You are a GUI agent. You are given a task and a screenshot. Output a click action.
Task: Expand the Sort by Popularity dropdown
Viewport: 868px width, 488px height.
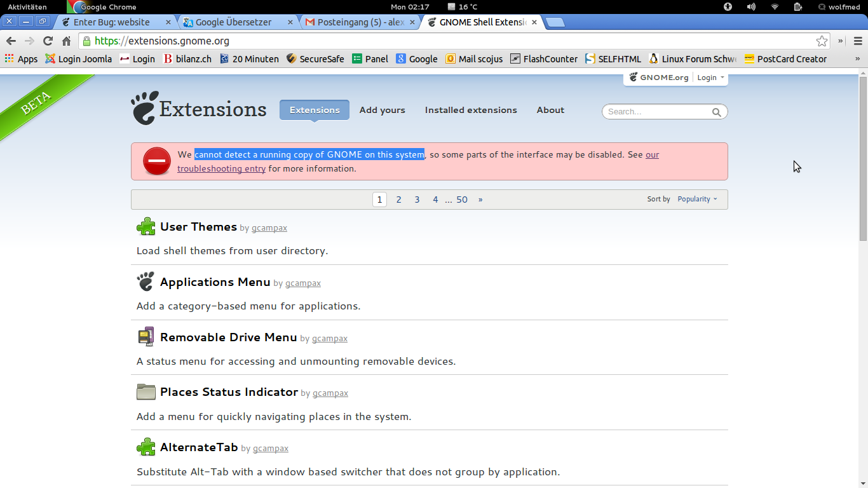(x=697, y=199)
